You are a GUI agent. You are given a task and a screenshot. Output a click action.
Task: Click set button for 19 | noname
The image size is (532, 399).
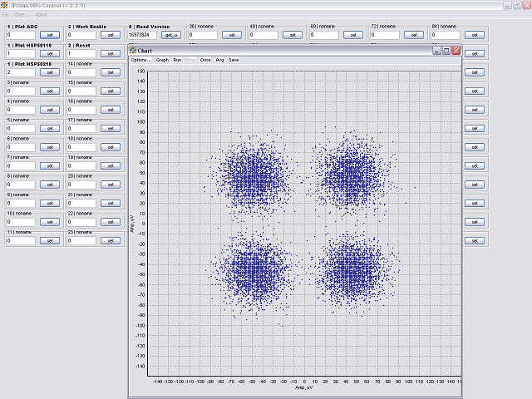tap(111, 165)
